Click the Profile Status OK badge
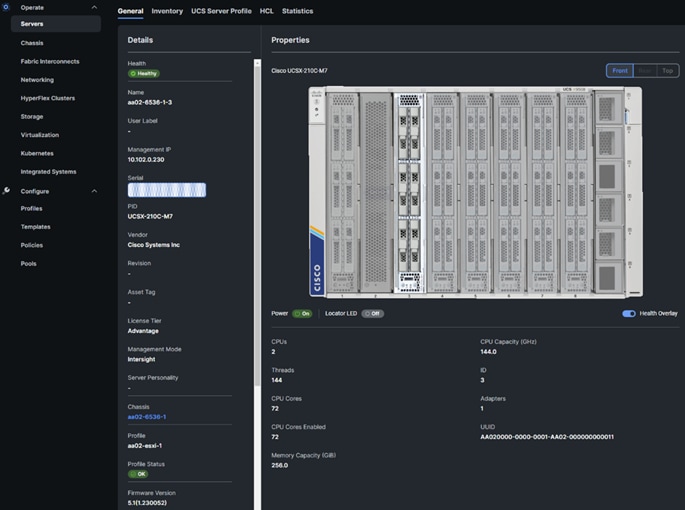This screenshot has height=510, width=685. [138, 474]
